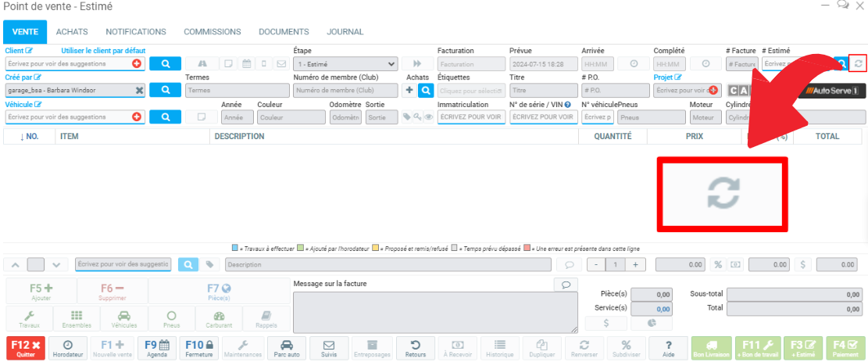The height and width of the screenshot is (362, 868).
Task: Select the Carburant category icon
Action: click(219, 319)
